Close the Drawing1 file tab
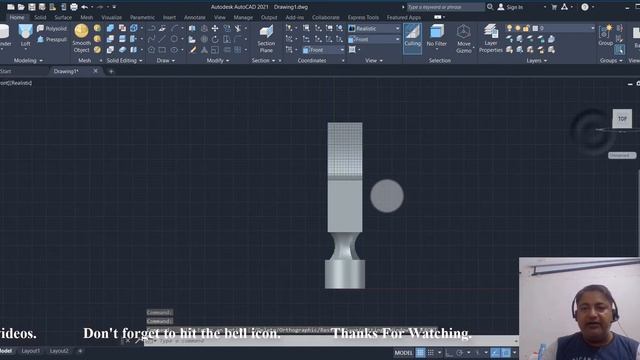The width and height of the screenshot is (640, 360). point(96,71)
